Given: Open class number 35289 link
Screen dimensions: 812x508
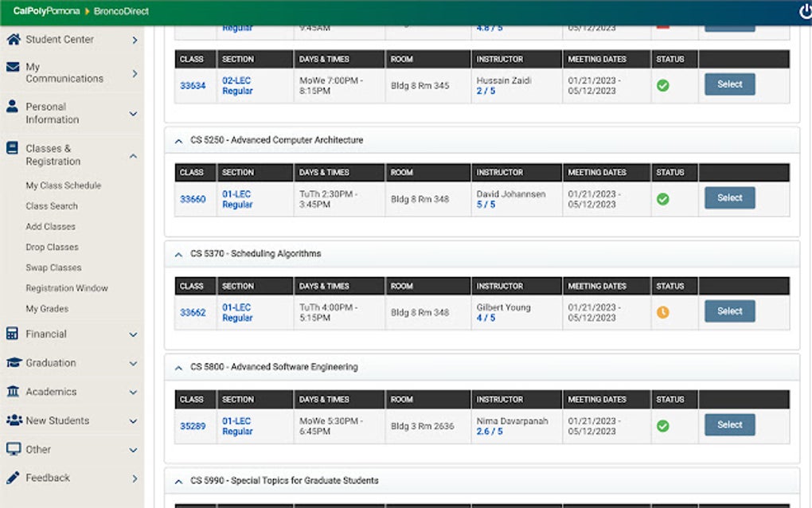Looking at the screenshot, I should point(193,426).
